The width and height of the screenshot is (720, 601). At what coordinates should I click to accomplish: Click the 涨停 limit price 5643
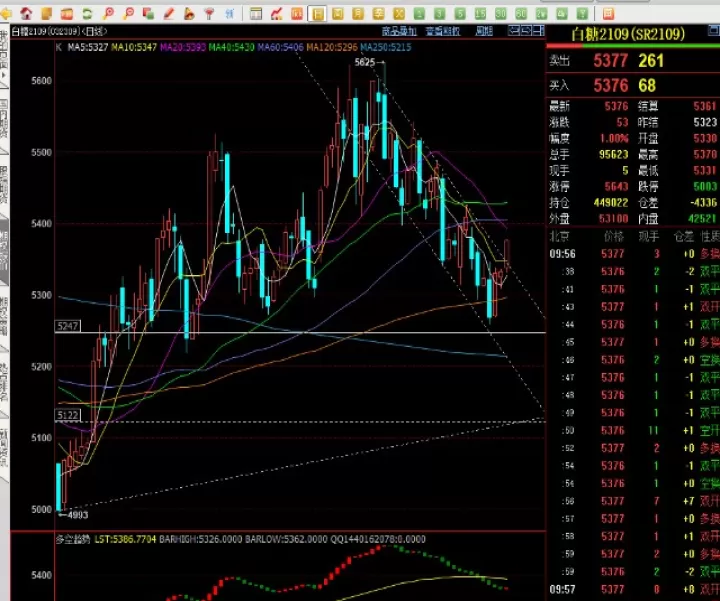click(616, 186)
